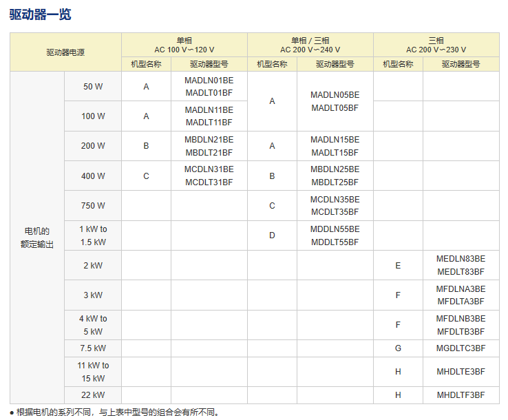Image resolution: width=508 pixels, height=420 pixels.
Task: Select the 驱动器电源 header cell
Action: 65,52
